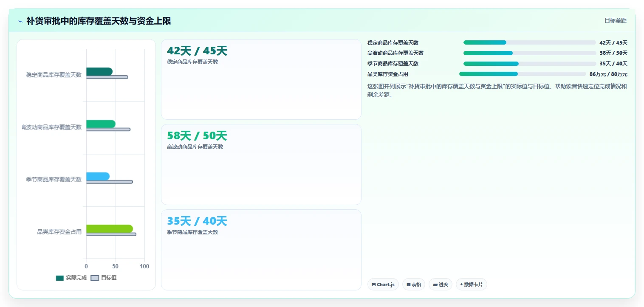Click the 42天 / 45天 value beside progress bar
The height and width of the screenshot is (307, 644).
tap(613, 43)
